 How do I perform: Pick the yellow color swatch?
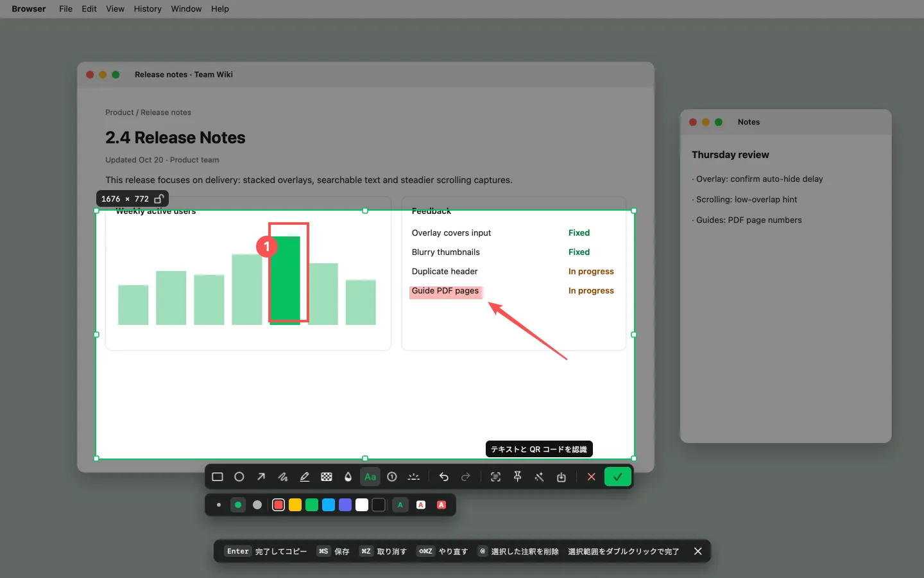coord(295,505)
